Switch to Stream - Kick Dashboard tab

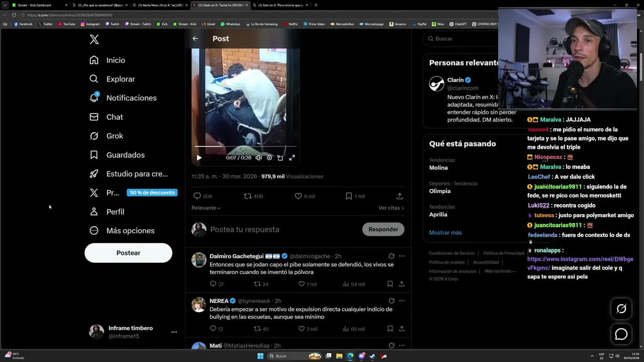point(39,5)
